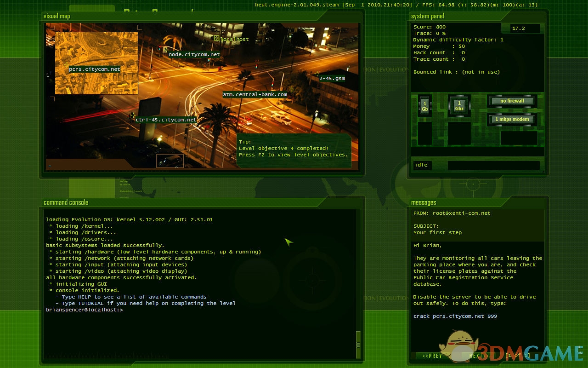Select the pcrs.citycom.net server on map

[94, 69]
